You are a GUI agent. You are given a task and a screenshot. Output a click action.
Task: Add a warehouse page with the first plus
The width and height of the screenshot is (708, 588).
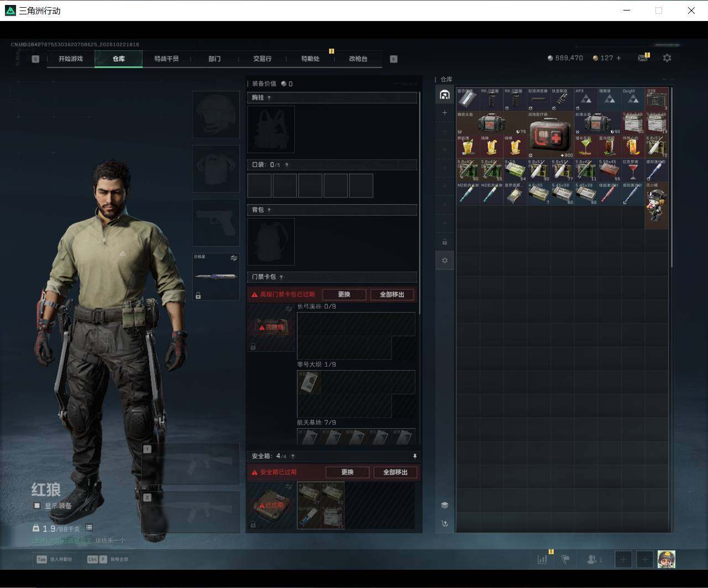coord(444,113)
